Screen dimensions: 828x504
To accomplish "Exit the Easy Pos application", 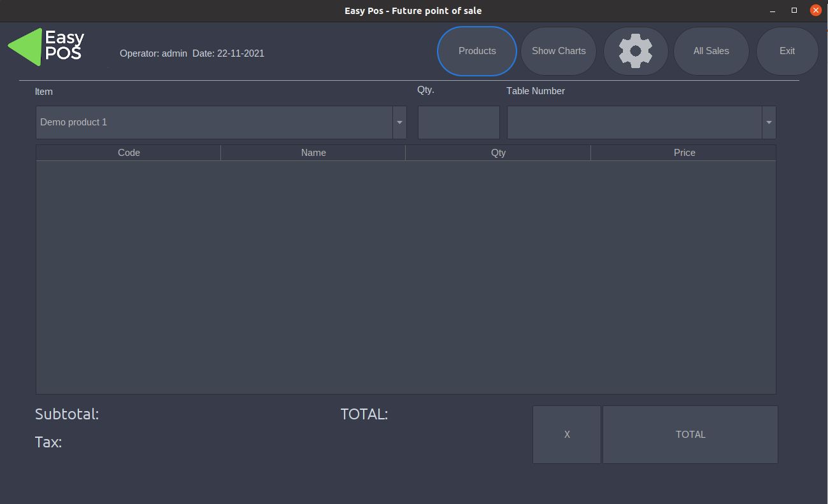I will pos(787,51).
